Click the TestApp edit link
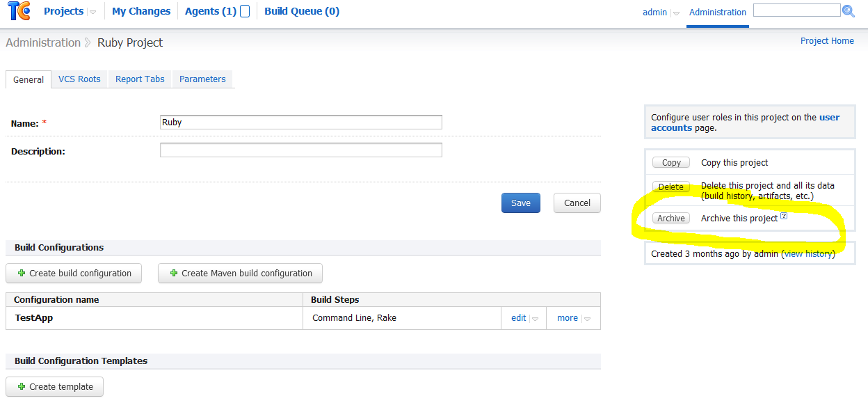This screenshot has width=868, height=403. [x=519, y=318]
